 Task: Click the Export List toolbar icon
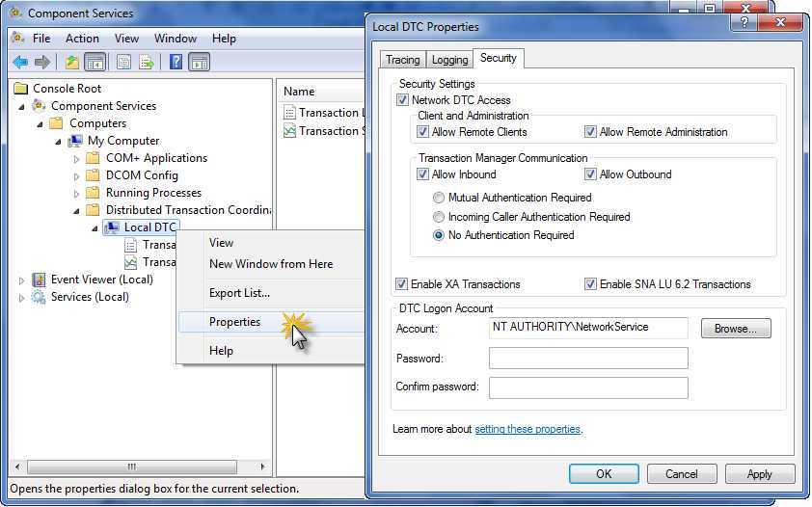pos(147,63)
